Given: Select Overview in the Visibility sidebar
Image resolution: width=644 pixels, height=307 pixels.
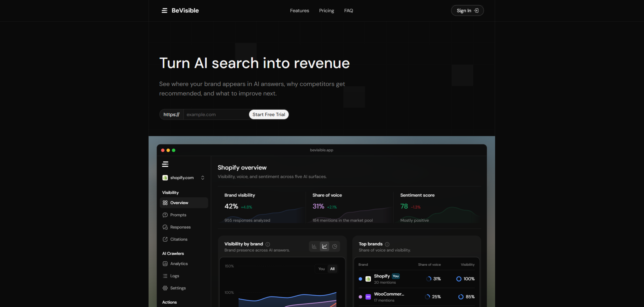Looking at the screenshot, I should pos(184,203).
